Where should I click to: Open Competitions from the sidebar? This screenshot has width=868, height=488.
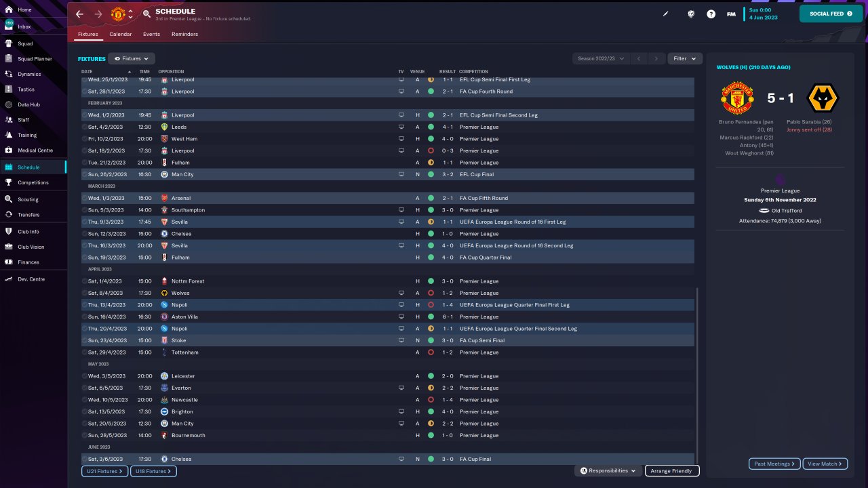click(x=33, y=182)
